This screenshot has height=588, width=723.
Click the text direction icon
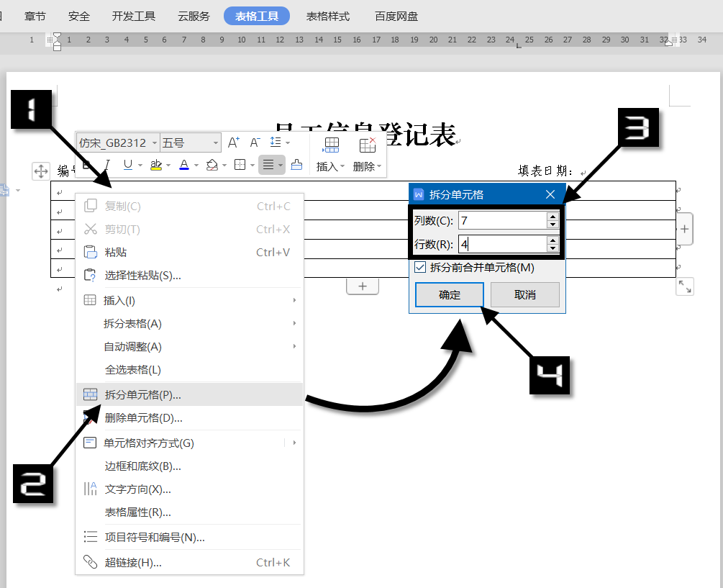(91, 489)
